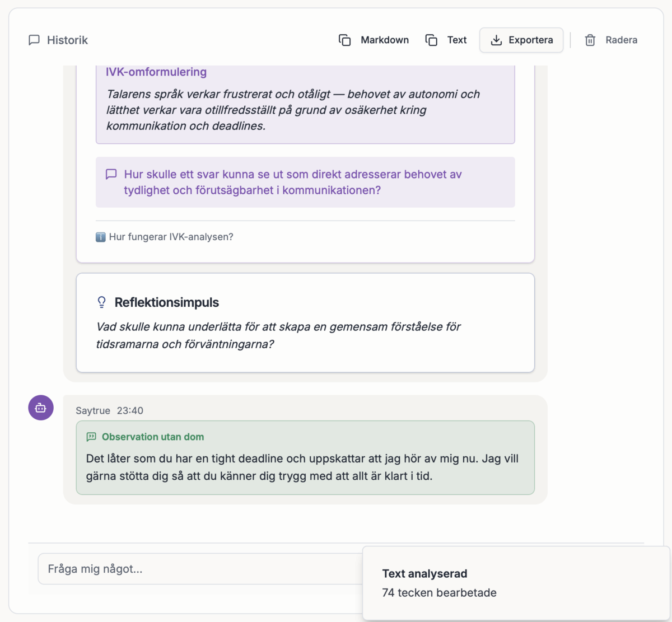Focus the 'Fråga mig något...' input field
This screenshot has width=672, height=622.
point(200,569)
